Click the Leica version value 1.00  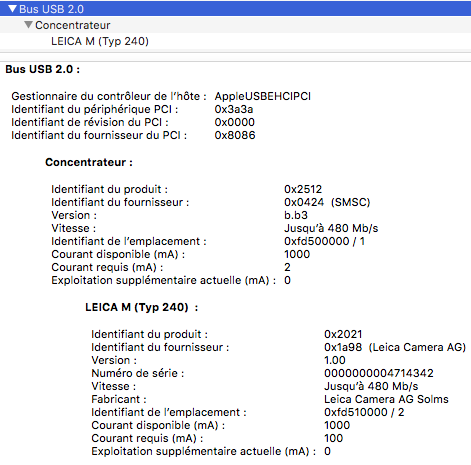[335, 360]
